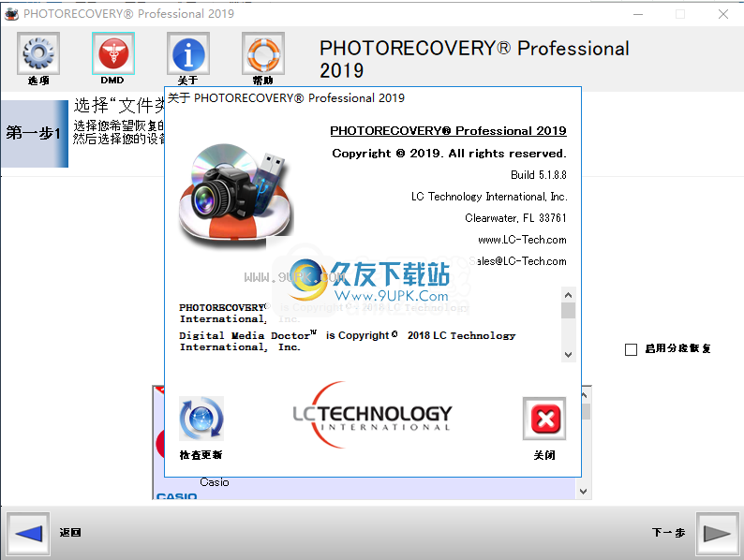Minimize the PHOTORECOVERY window
The height and width of the screenshot is (560, 744).
click(x=638, y=14)
